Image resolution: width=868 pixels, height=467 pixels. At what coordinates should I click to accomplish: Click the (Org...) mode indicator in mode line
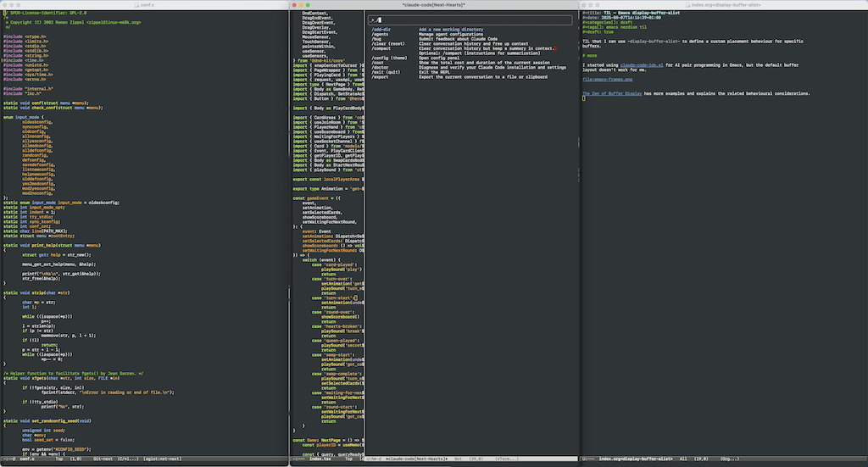tap(729, 459)
